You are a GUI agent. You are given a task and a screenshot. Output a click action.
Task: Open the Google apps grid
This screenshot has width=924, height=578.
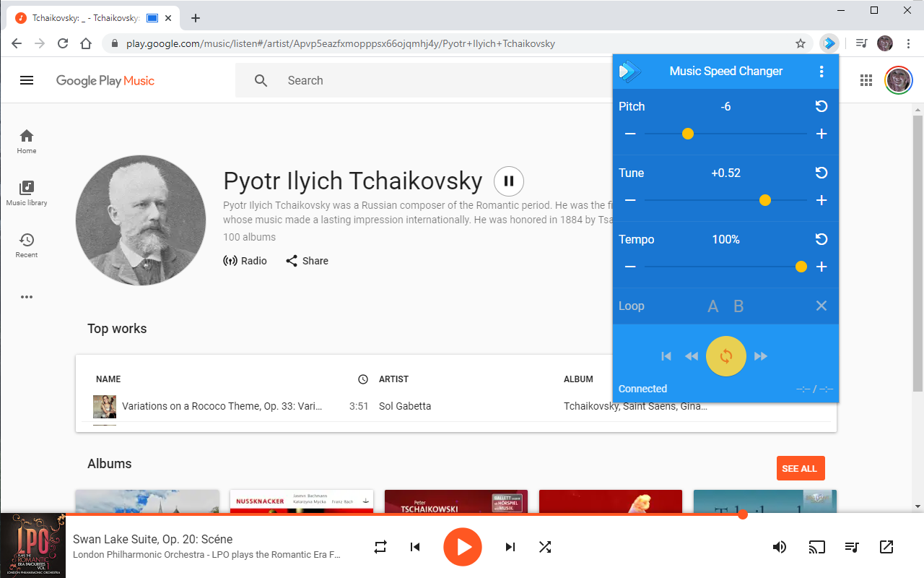click(x=866, y=80)
